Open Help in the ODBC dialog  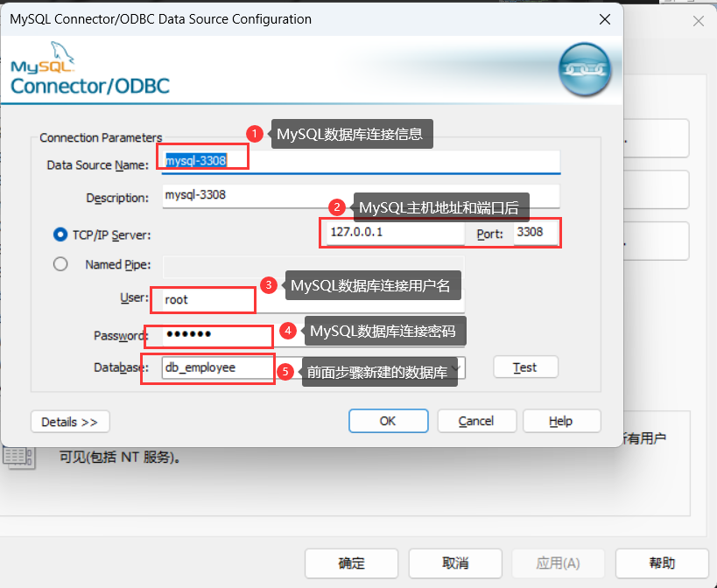point(561,421)
